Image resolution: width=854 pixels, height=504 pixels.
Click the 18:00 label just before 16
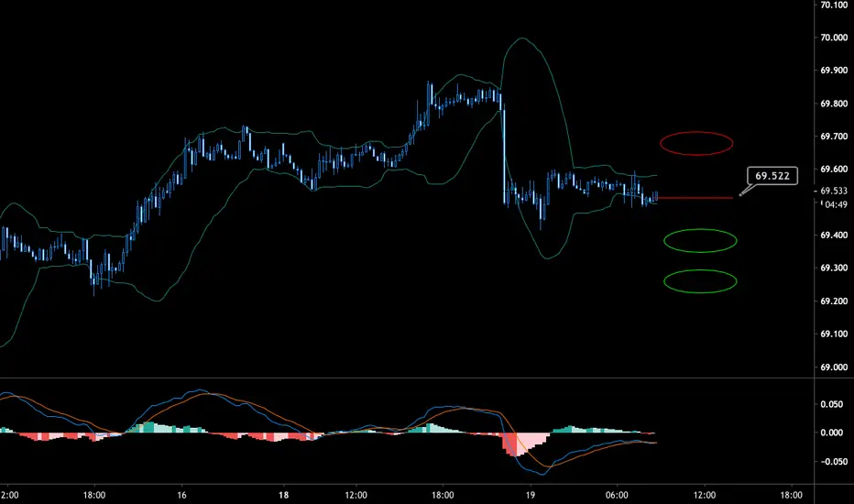pos(94,495)
